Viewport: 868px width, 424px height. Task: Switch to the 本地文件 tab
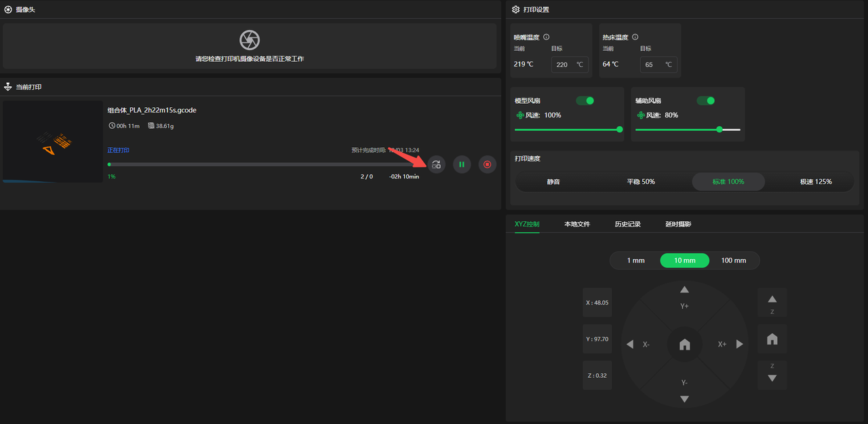tap(577, 224)
